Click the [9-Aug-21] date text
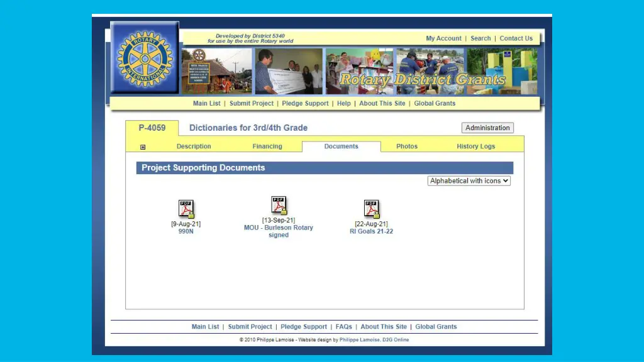The width and height of the screenshot is (644, 362). 186,224
